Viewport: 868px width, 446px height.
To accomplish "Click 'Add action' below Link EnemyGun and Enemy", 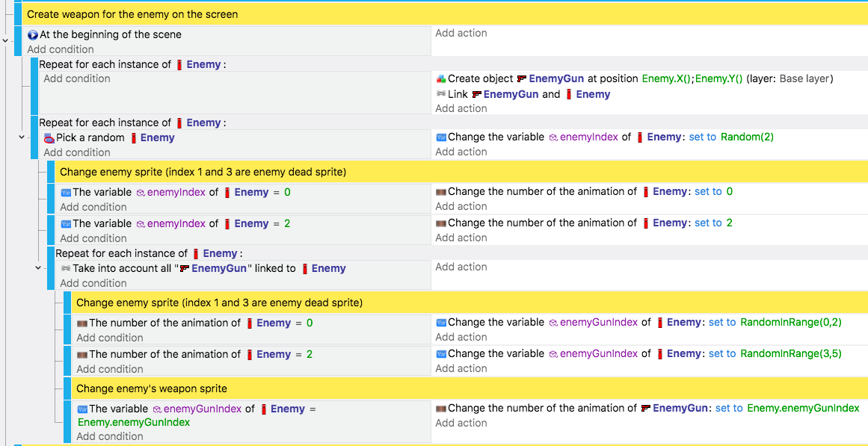I will [x=461, y=108].
